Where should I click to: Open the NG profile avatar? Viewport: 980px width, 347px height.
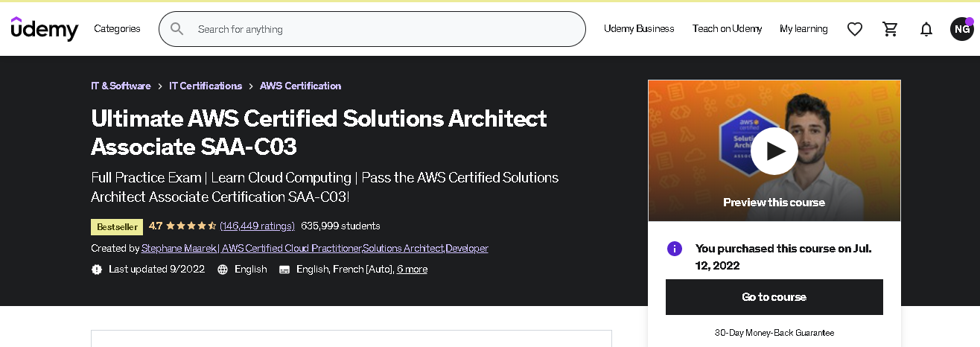(961, 29)
